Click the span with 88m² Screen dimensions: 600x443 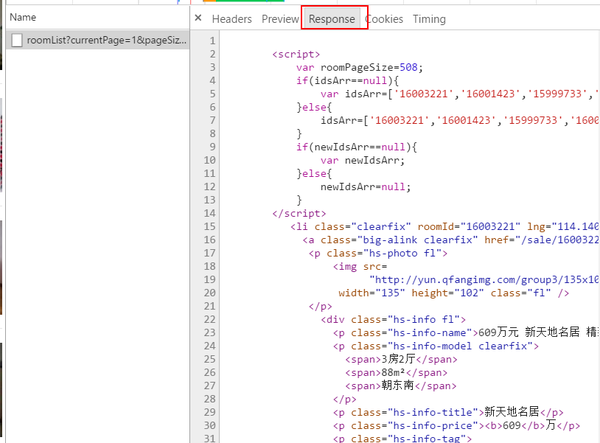396,372
